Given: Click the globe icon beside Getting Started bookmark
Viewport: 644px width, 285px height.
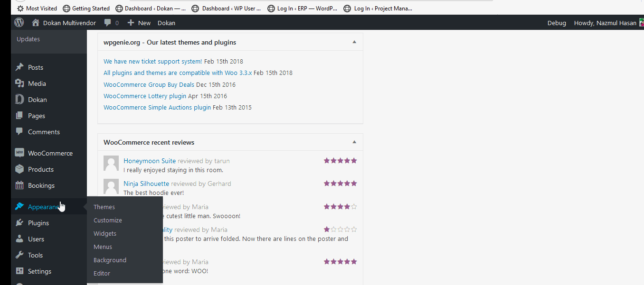Looking at the screenshot, I should tap(66, 8).
